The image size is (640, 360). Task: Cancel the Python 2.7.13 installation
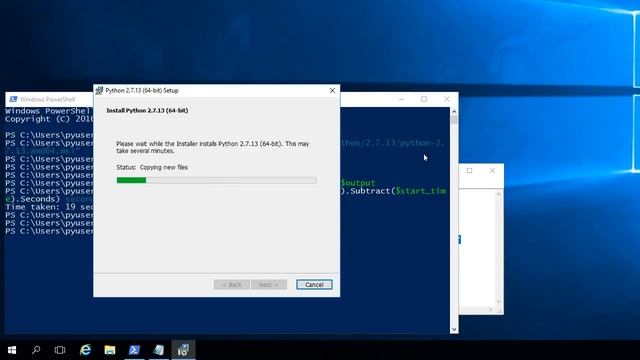click(x=314, y=284)
